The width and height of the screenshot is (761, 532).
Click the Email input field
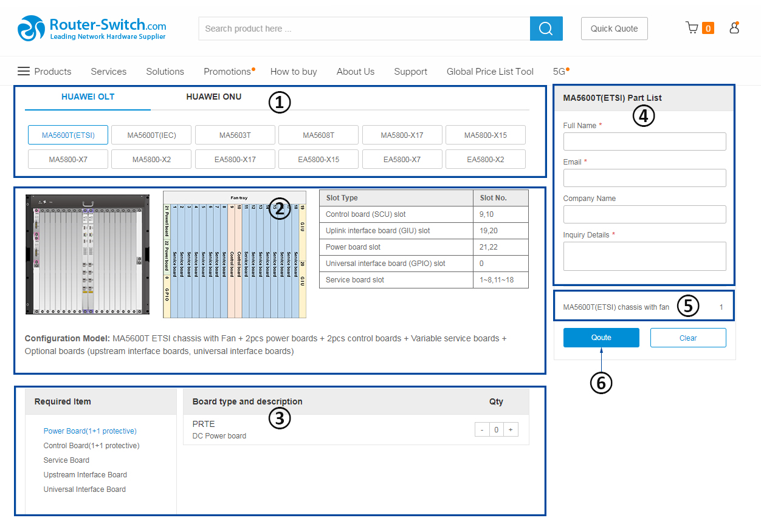tap(644, 178)
